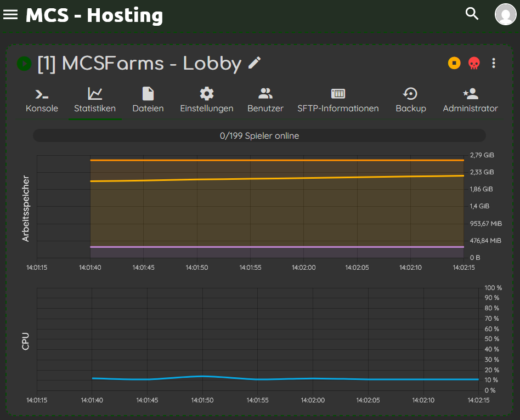The width and height of the screenshot is (520, 420).
Task: Switch to the Administrator tab
Action: 470,100
